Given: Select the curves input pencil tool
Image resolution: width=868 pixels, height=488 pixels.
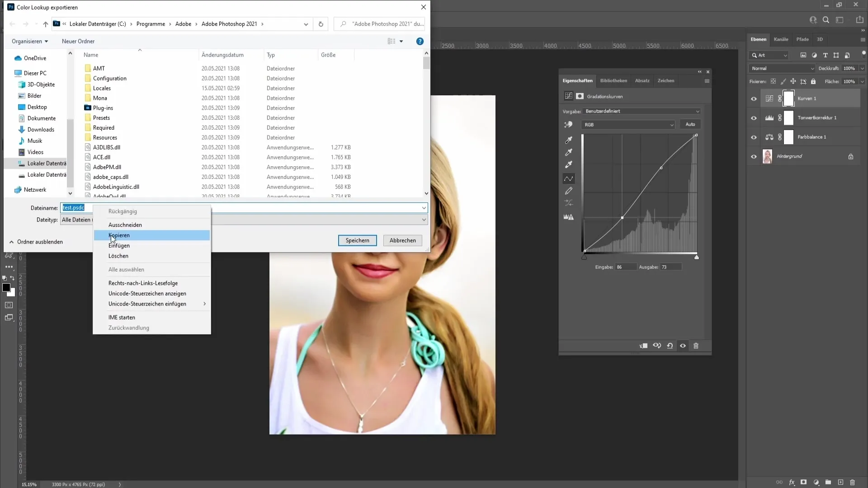Looking at the screenshot, I should point(570,191).
